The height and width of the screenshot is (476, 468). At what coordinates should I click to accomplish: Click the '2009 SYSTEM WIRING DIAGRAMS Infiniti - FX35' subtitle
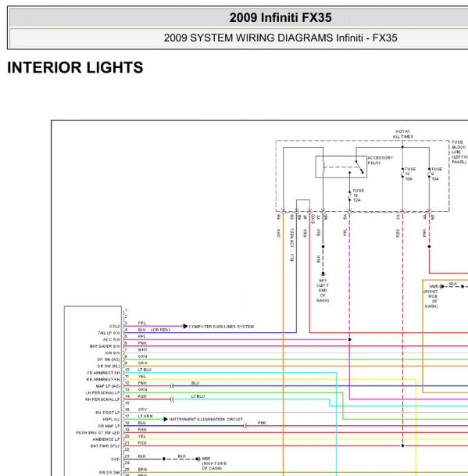point(280,38)
